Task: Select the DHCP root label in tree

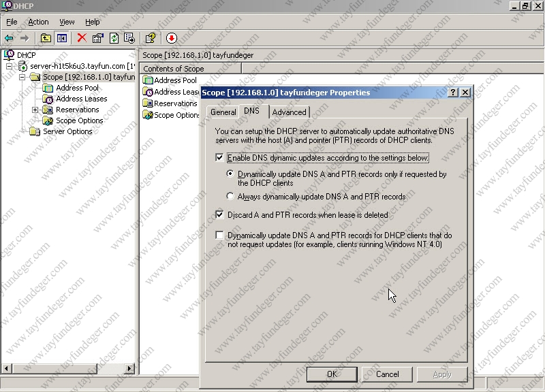Action: [x=27, y=55]
